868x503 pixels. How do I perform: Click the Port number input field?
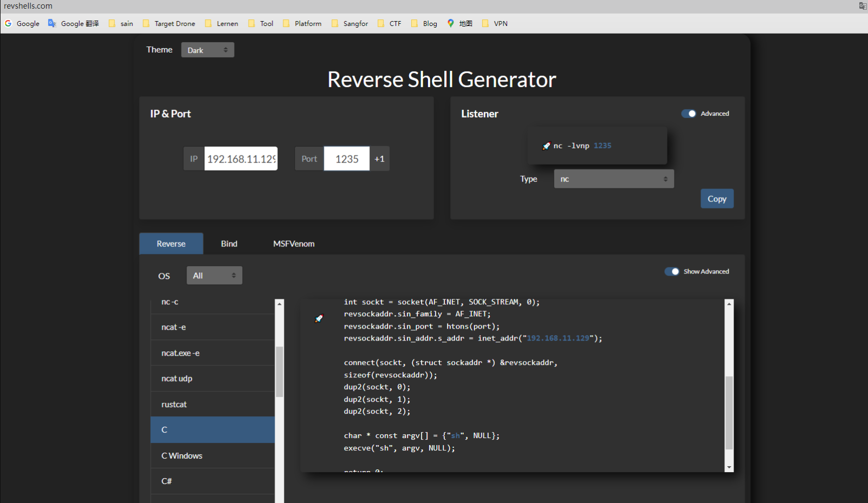pos(347,159)
